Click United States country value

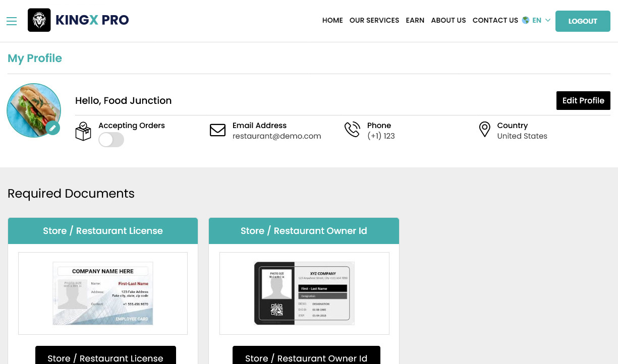(522, 136)
